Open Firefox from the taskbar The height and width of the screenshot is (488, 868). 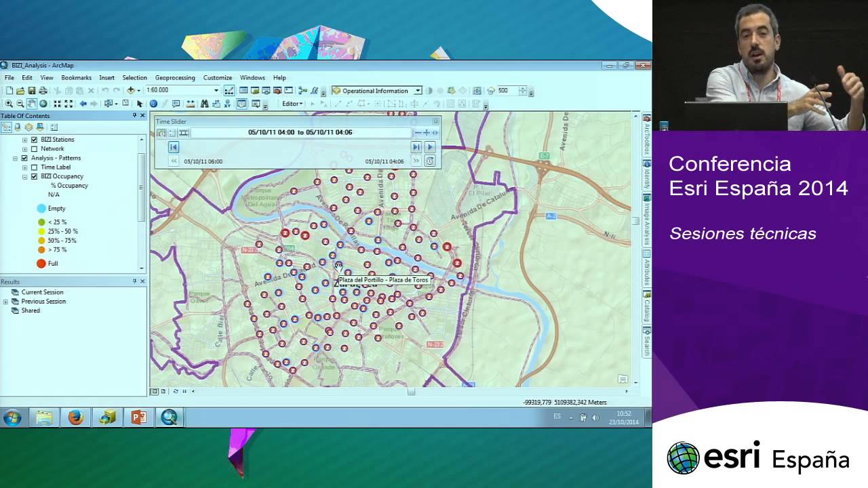(x=76, y=418)
